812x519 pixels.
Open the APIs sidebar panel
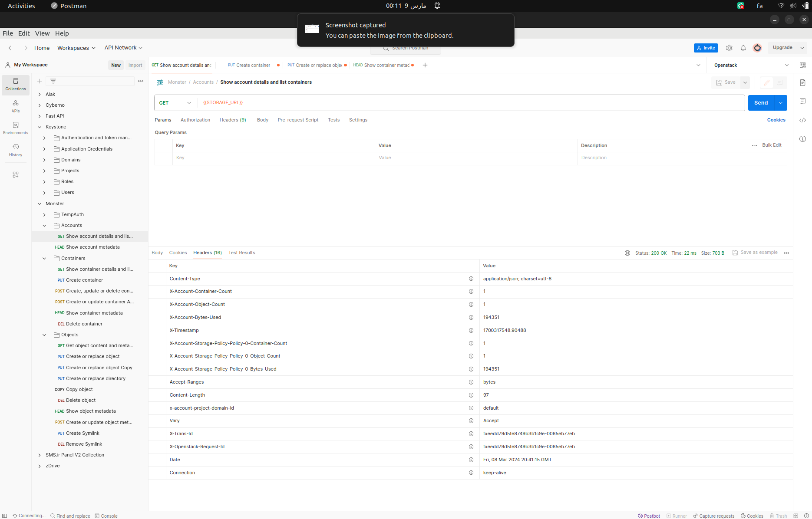(16, 106)
